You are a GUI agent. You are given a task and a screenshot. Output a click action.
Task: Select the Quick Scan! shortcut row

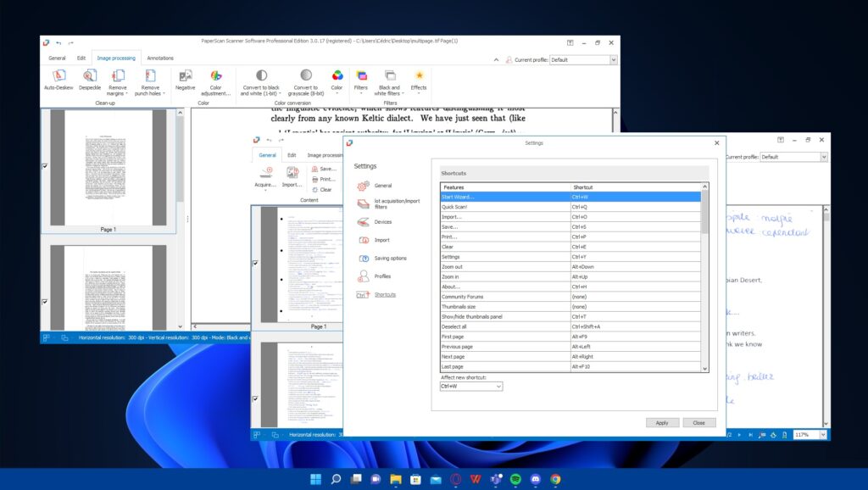click(570, 207)
